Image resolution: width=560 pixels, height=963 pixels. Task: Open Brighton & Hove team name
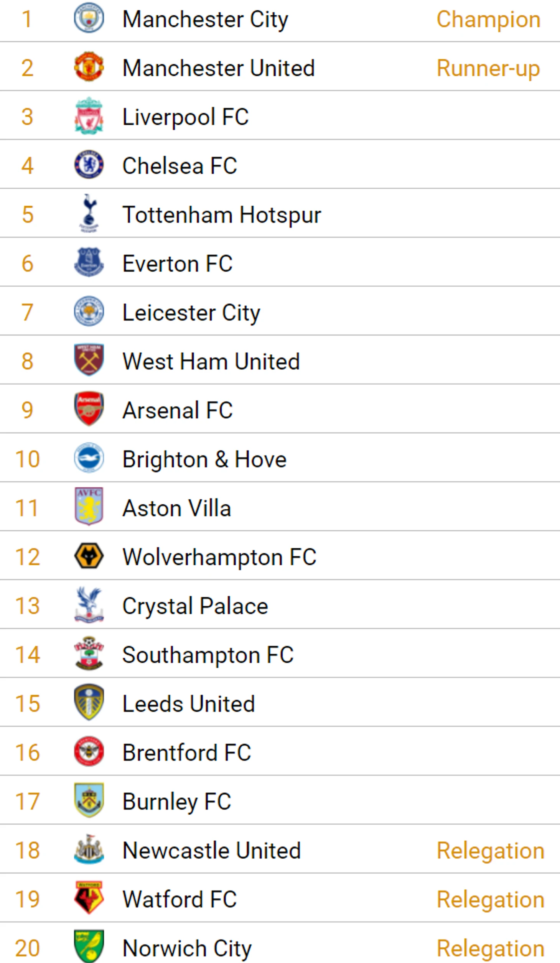[204, 459]
